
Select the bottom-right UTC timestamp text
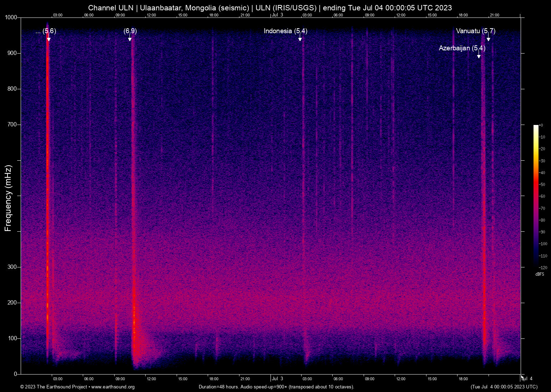coord(504,387)
